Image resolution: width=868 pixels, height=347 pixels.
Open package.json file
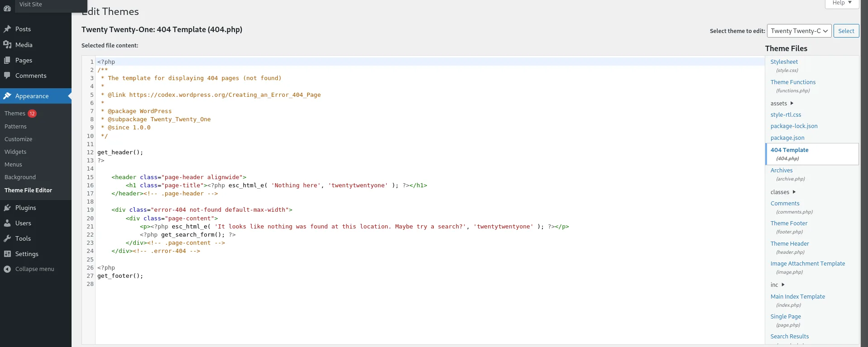tap(787, 138)
